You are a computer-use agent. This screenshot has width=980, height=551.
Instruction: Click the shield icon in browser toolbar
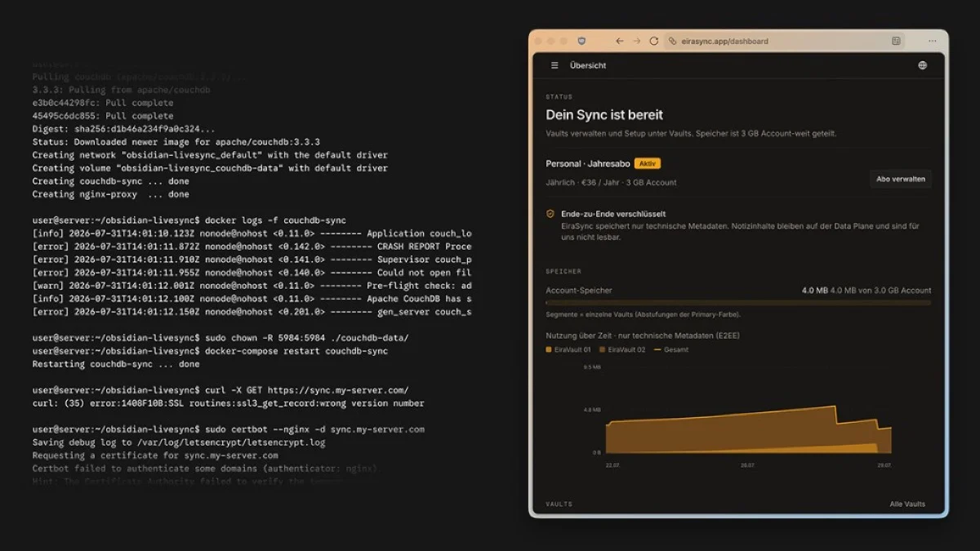click(581, 41)
